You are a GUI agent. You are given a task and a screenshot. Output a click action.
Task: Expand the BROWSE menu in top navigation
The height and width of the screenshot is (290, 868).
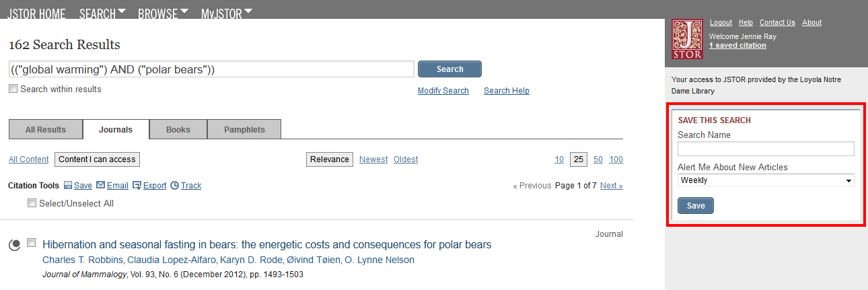163,13
